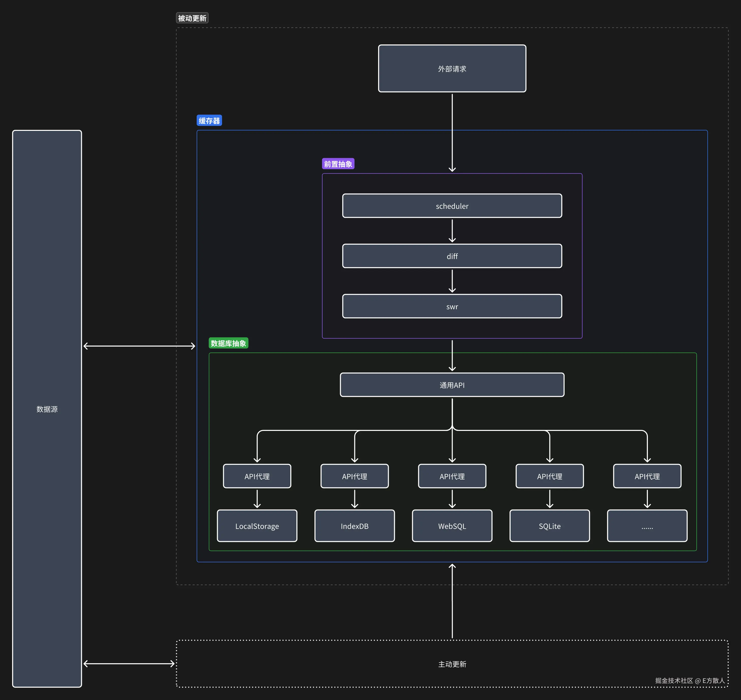Click the purple 前置抽象 label tag

338,164
